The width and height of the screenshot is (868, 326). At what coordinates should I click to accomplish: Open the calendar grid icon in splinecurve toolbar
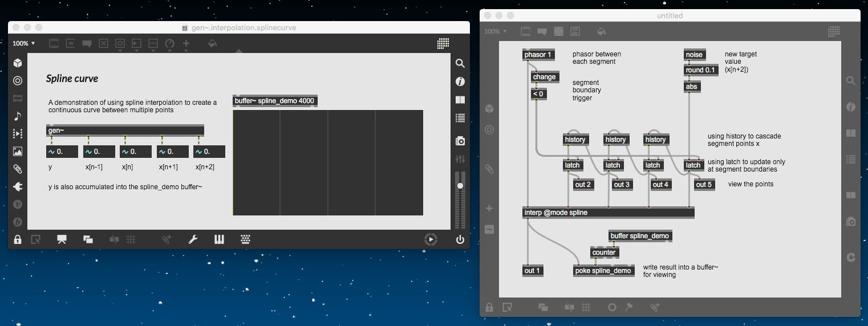coord(443,43)
